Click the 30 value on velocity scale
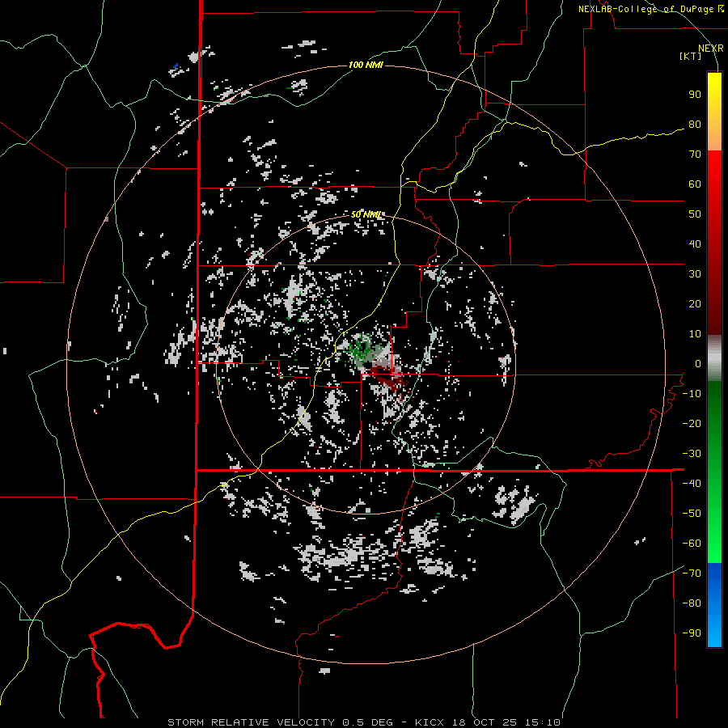 tap(695, 274)
